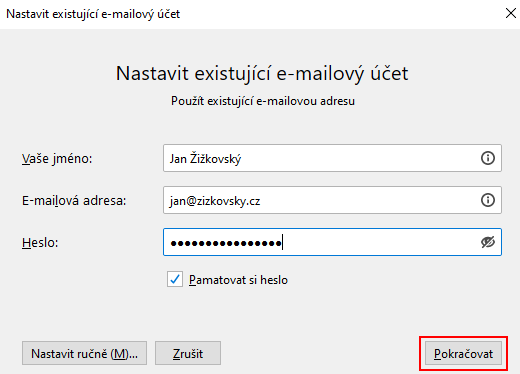This screenshot has height=374, width=520.
Task: Click the info icon in E-mailová adresa field
Action: pos(488,200)
